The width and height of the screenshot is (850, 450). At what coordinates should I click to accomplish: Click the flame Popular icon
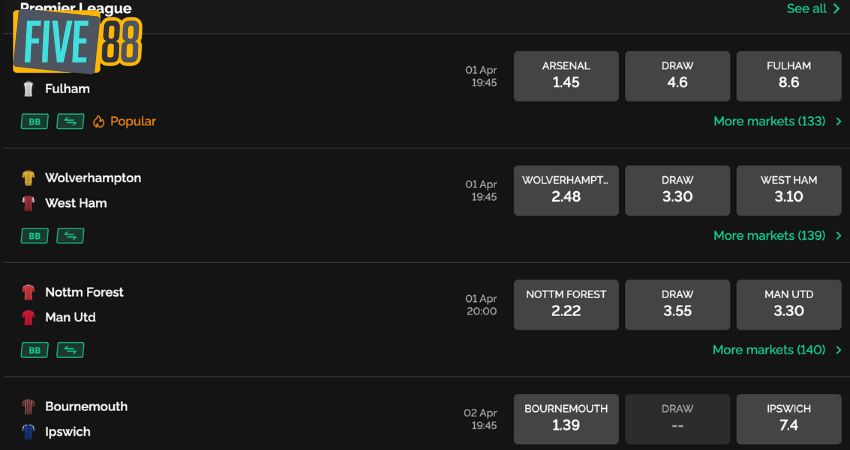98,121
